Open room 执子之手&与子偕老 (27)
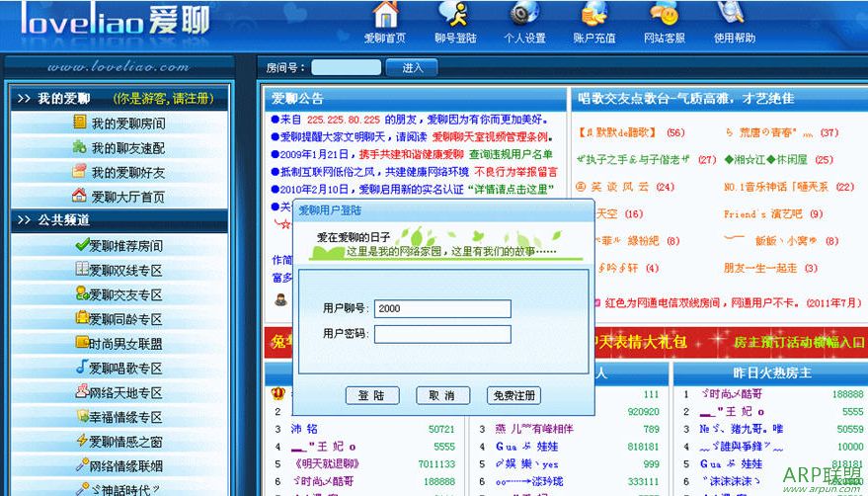Image resolution: width=868 pixels, height=496 pixels. 647,160
